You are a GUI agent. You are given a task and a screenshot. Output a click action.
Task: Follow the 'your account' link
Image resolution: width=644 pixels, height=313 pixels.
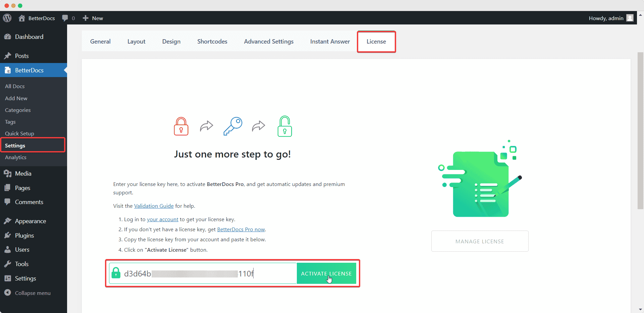(x=163, y=220)
